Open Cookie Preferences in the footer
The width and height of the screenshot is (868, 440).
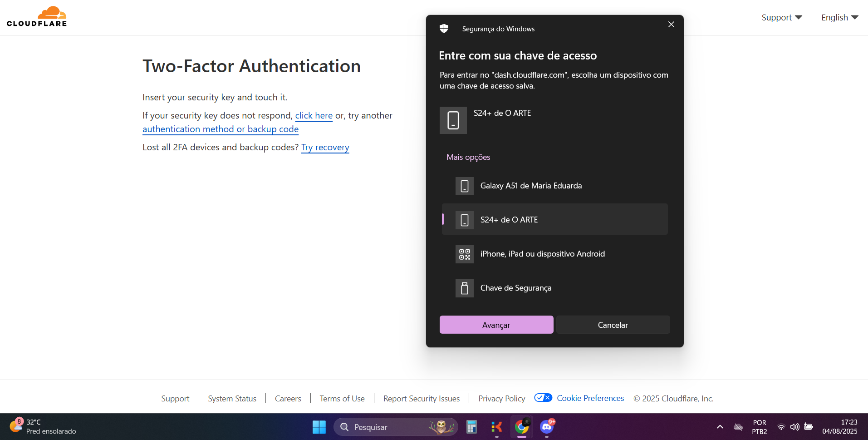point(590,398)
